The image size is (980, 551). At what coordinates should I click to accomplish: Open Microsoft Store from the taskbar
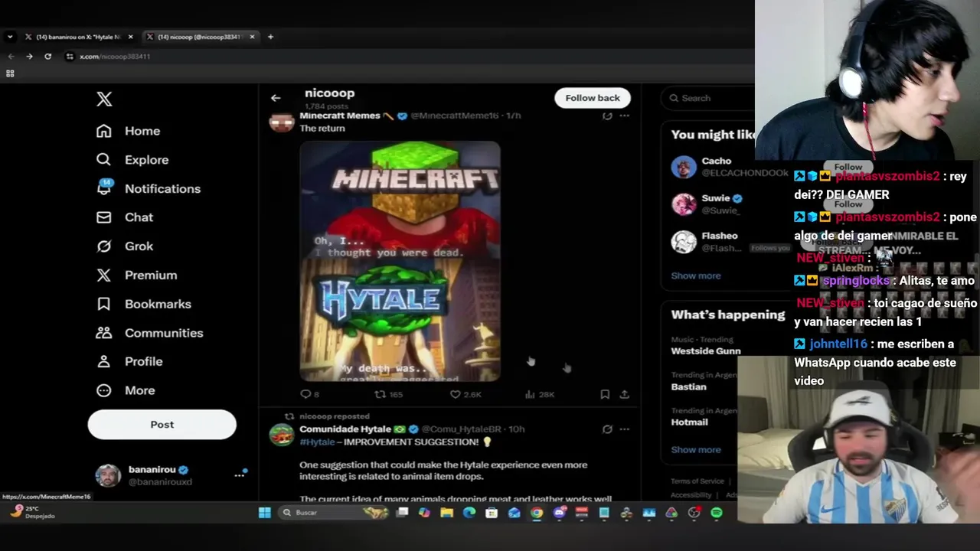[492, 513]
